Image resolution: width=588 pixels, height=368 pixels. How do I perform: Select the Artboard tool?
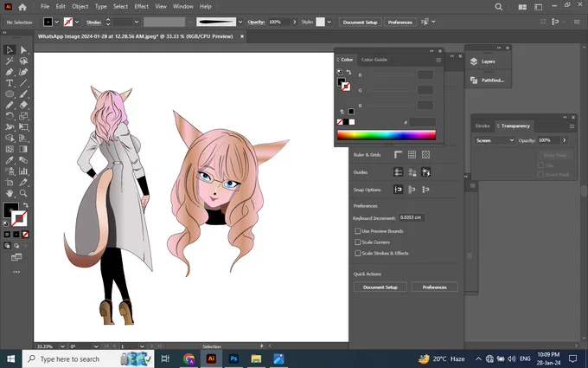click(10, 183)
